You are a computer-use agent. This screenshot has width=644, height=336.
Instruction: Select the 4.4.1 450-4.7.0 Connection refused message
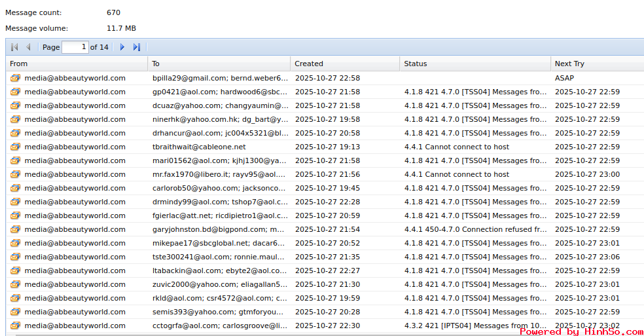[x=475, y=229]
